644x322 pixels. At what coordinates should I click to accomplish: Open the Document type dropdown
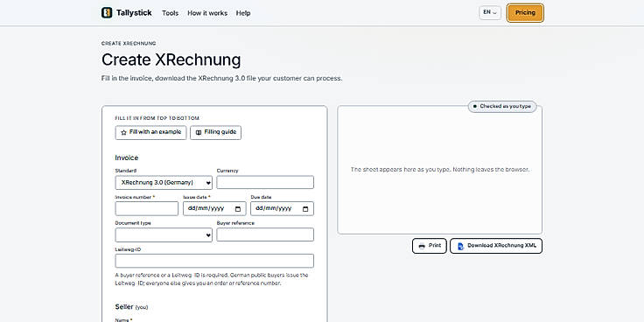click(164, 234)
